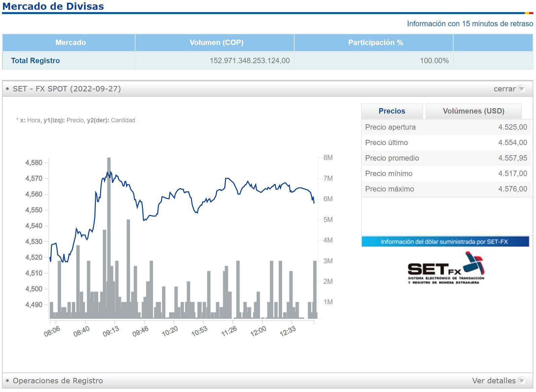Screen dimensions: 536x392
Task: Click the SET-FX logo image
Action: pos(446,268)
